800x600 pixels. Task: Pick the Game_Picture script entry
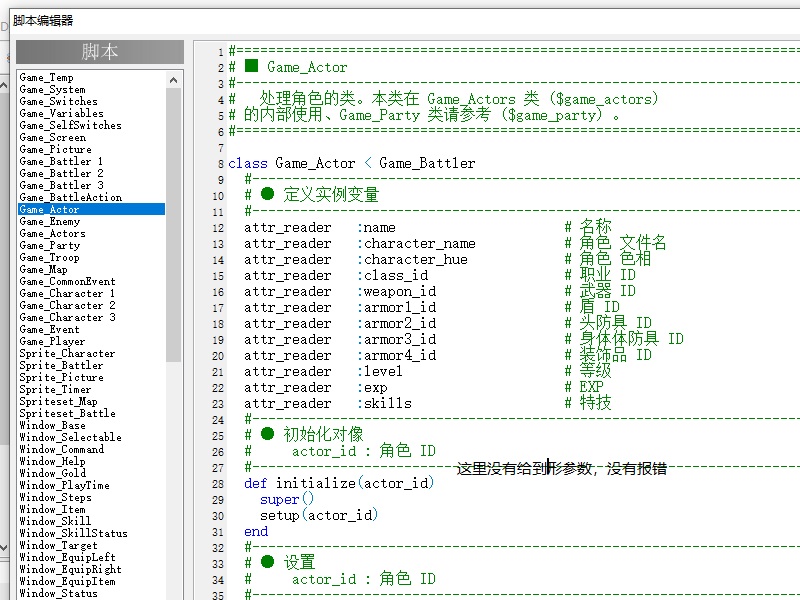[x=56, y=149]
